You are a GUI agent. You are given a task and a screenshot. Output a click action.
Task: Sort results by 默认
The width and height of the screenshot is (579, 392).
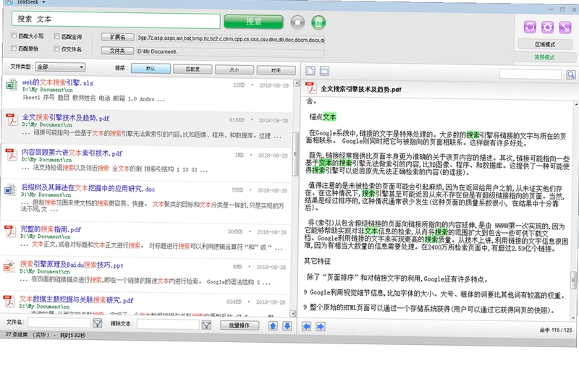[151, 69]
